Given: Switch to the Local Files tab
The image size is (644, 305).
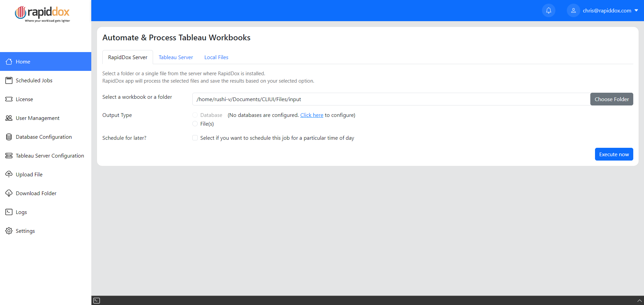Looking at the screenshot, I should (216, 57).
